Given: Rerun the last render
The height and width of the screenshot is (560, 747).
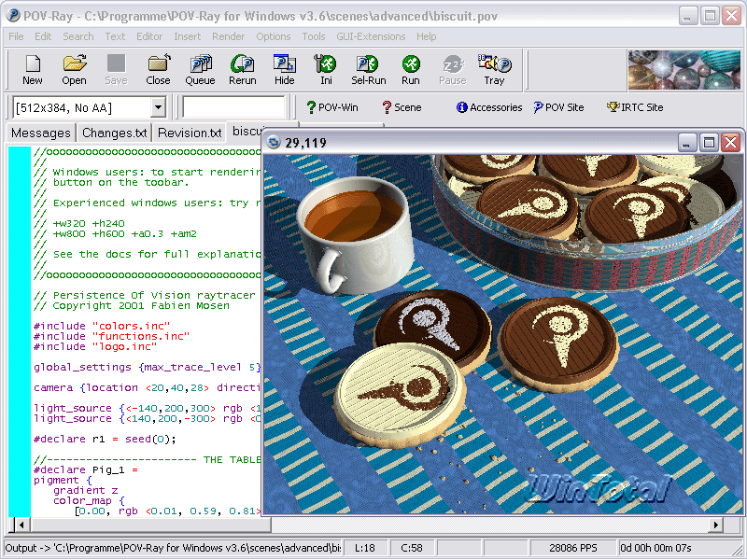Looking at the screenshot, I should (x=243, y=69).
